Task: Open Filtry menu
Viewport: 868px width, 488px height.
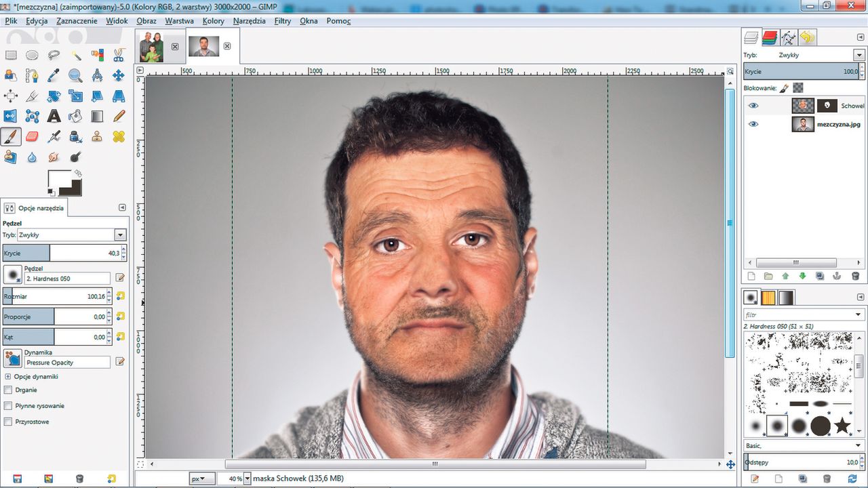Action: click(x=283, y=21)
